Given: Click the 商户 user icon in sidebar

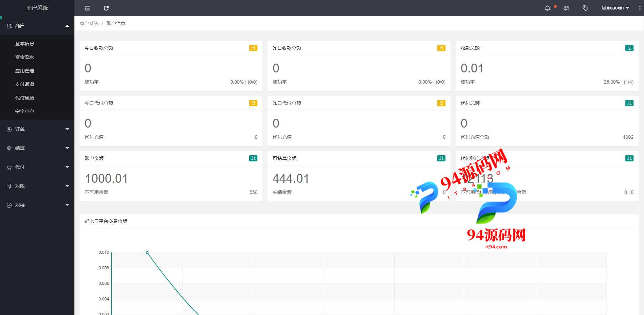Looking at the screenshot, I should (9, 26).
